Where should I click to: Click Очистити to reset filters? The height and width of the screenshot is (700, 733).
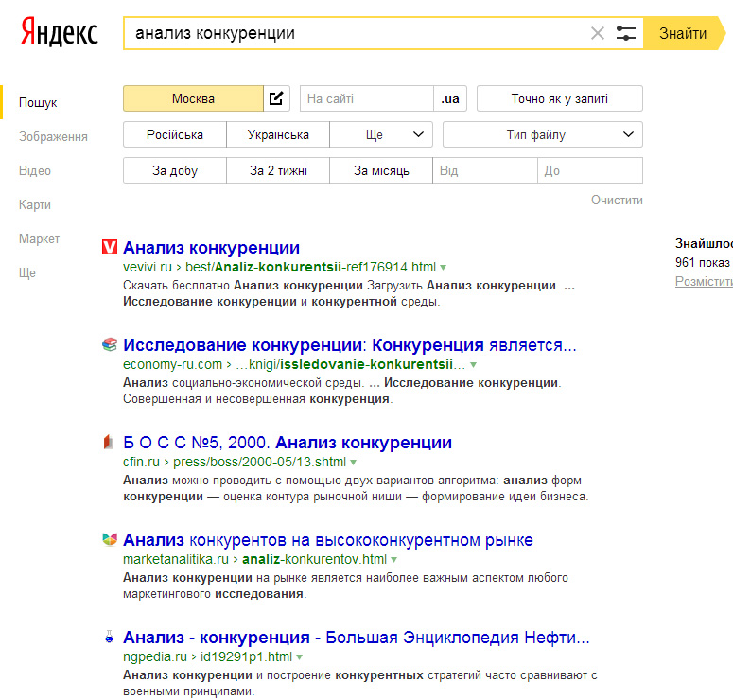click(617, 201)
